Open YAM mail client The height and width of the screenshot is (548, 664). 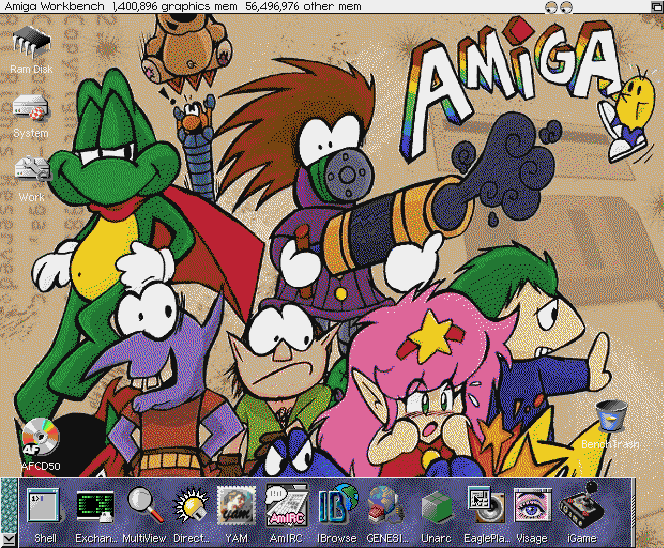pyautogui.click(x=237, y=506)
